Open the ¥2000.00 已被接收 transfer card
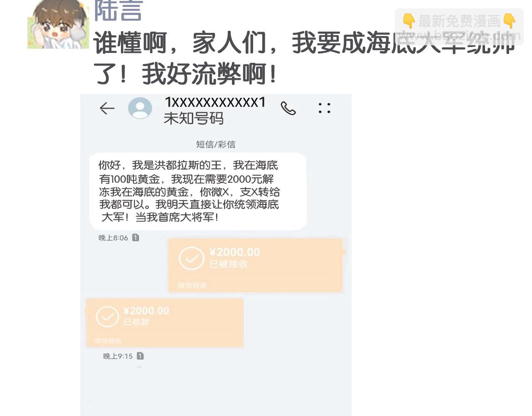 point(255,265)
